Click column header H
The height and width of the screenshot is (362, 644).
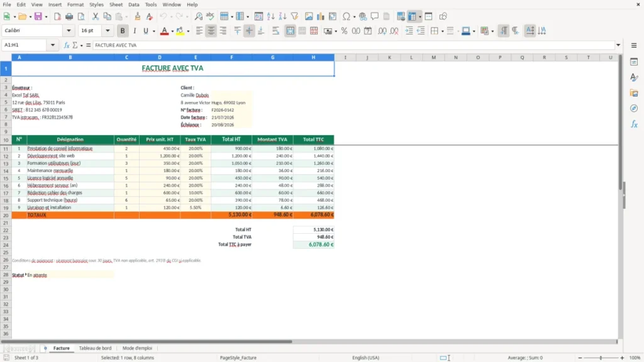pos(313,57)
